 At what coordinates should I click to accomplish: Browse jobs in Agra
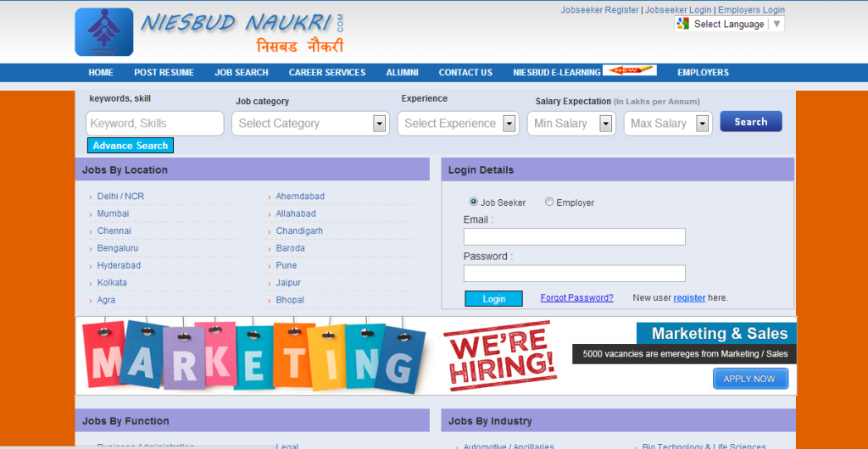click(x=106, y=300)
